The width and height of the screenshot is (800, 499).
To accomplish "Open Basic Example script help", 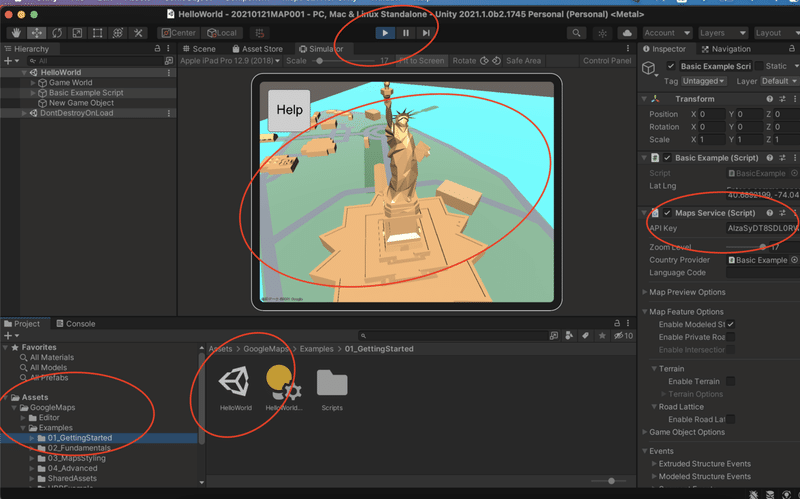I will point(769,158).
